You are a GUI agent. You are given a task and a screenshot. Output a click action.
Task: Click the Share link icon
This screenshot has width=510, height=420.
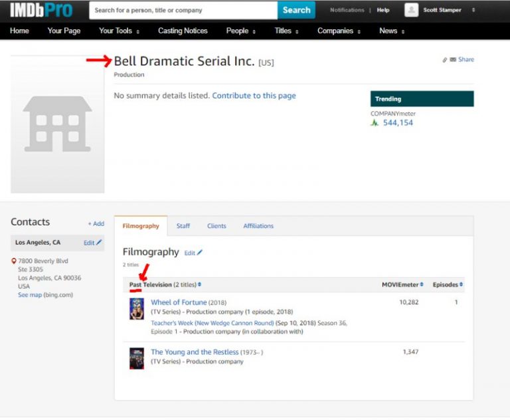[446, 60]
